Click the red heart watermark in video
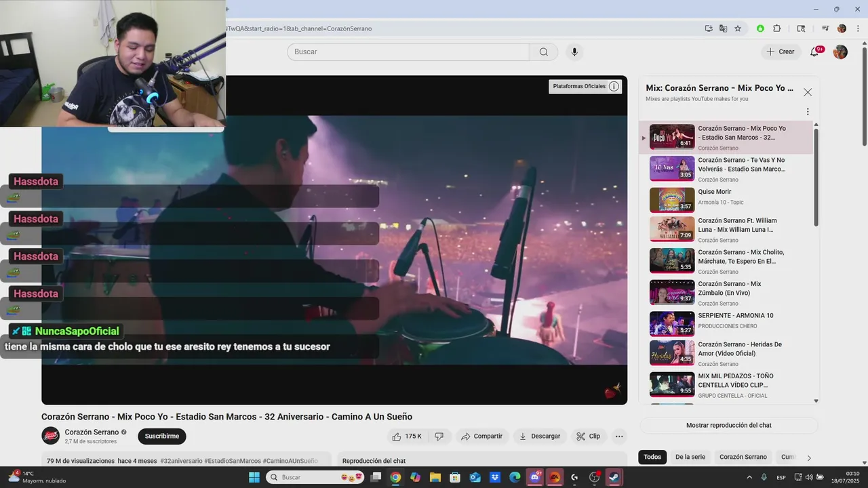This screenshot has height=488, width=868. (613, 392)
